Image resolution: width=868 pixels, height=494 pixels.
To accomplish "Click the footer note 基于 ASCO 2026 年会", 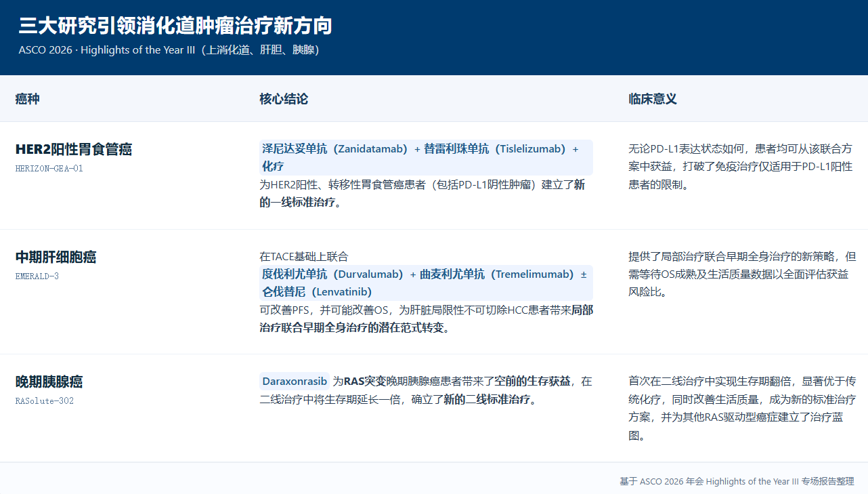I will click(x=737, y=482).
